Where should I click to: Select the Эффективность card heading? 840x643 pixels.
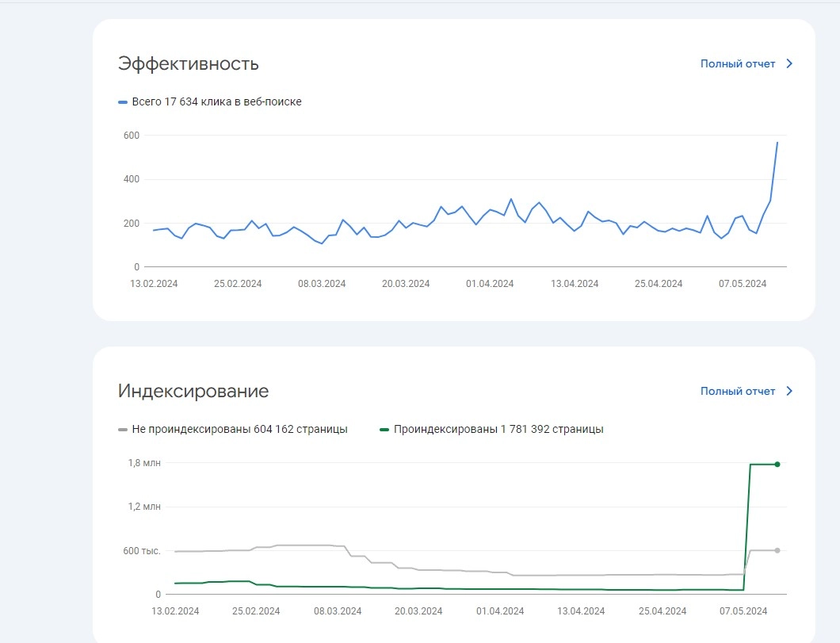[188, 63]
